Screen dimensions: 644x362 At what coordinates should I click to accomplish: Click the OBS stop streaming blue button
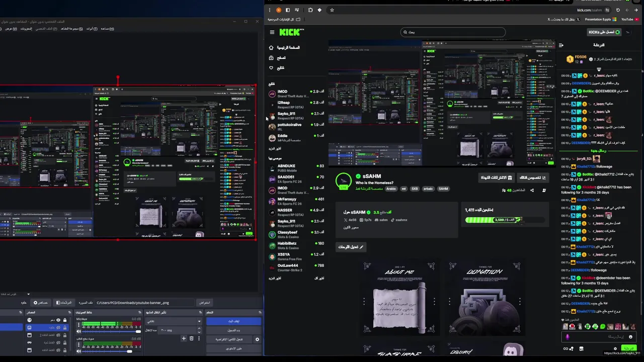tap(234, 321)
